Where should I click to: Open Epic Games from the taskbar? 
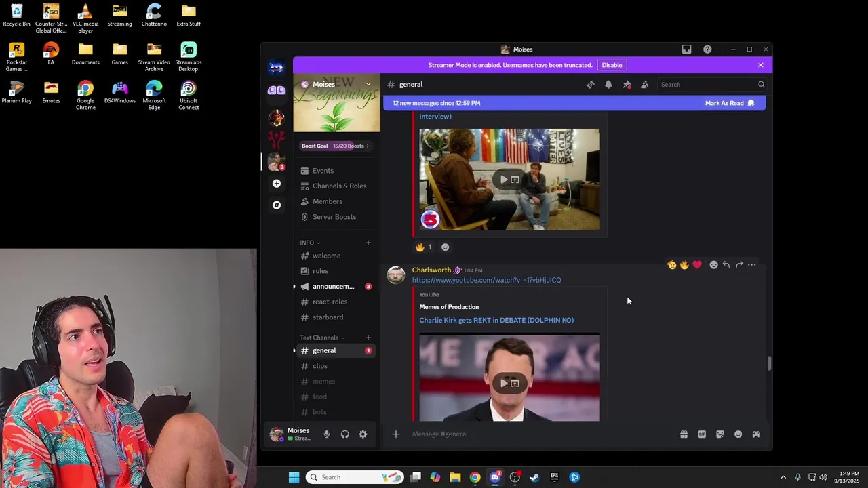coord(555,477)
